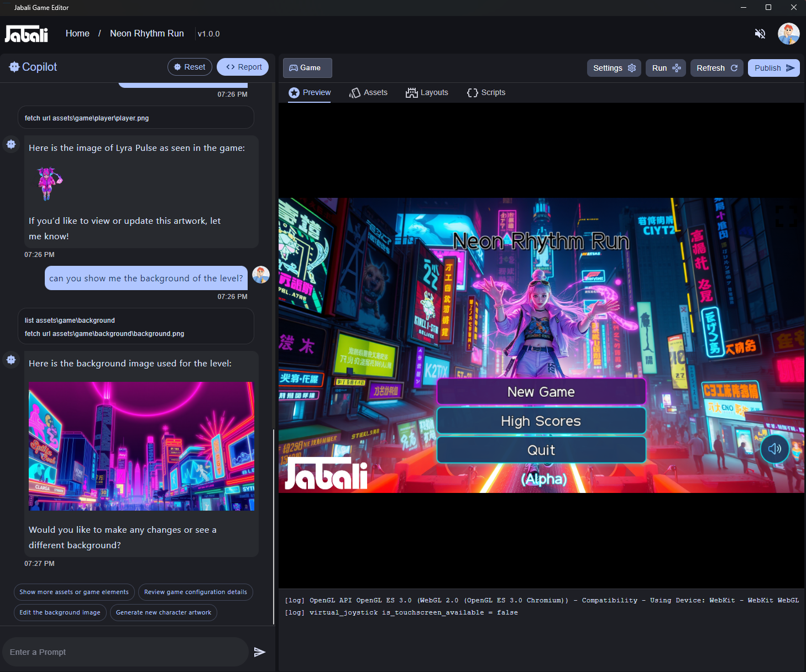Viewport: 806px width, 672px height.
Task: Click the Settings gear icon
Action: pyautogui.click(x=632, y=68)
